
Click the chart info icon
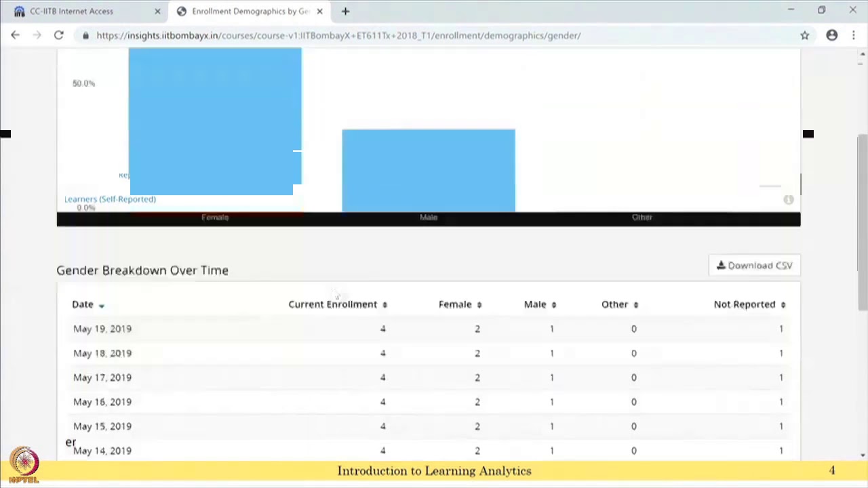coord(789,199)
